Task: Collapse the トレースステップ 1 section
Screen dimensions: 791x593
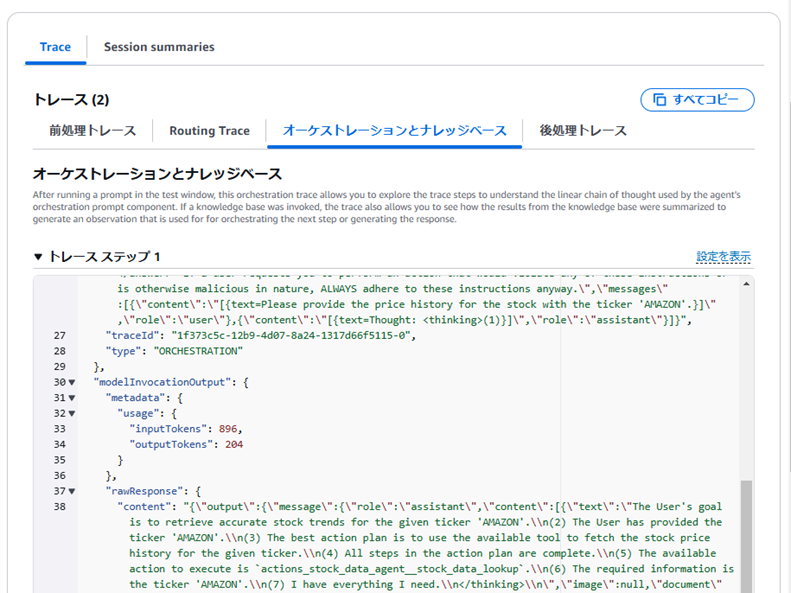Action: coord(39,257)
